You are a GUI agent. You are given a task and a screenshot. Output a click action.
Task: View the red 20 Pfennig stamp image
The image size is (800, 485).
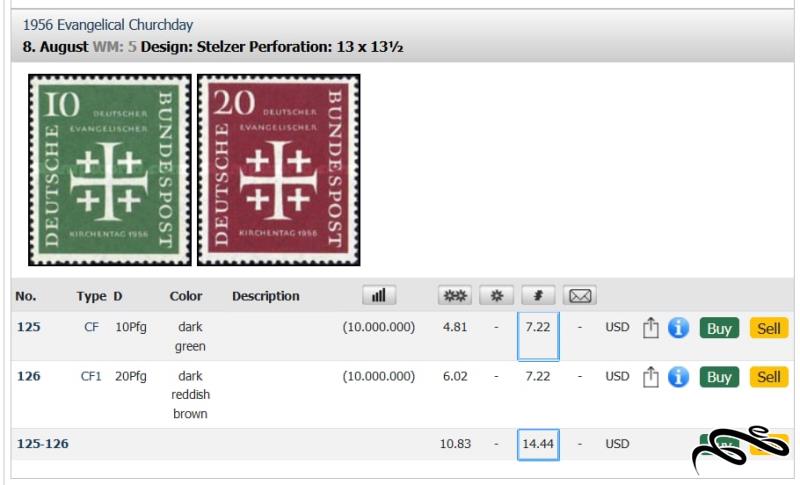pyautogui.click(x=279, y=170)
